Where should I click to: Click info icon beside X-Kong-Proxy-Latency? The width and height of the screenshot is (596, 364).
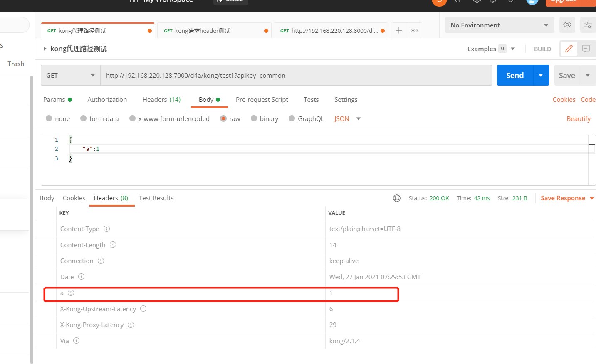point(131,325)
